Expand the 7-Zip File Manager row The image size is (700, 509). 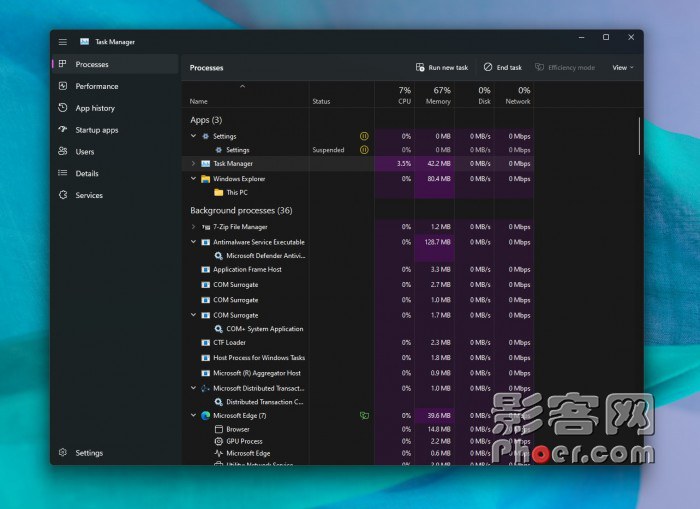point(193,227)
